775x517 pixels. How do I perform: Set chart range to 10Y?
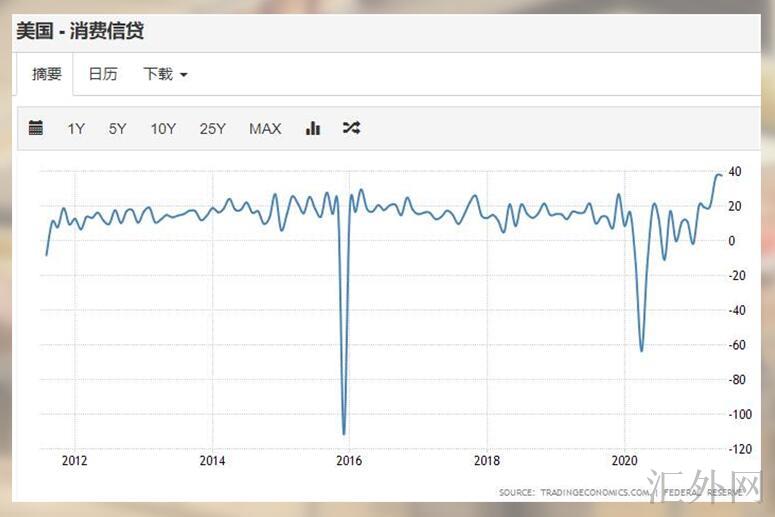point(163,128)
